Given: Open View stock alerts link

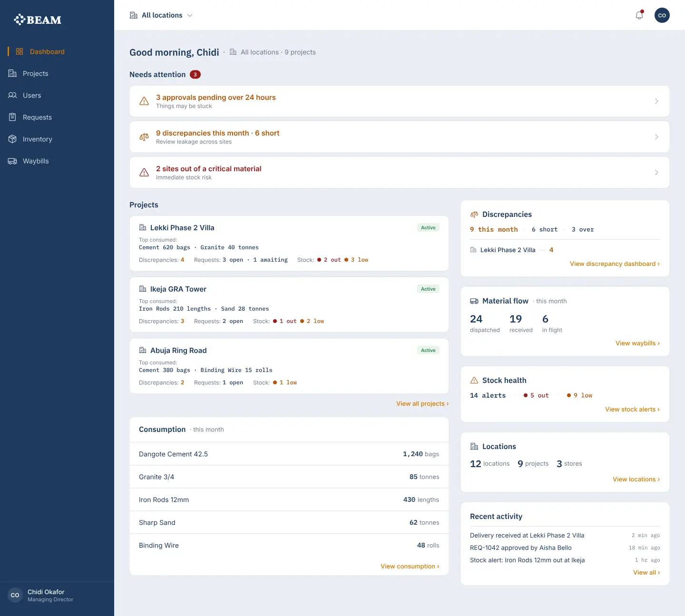Looking at the screenshot, I should click(632, 409).
